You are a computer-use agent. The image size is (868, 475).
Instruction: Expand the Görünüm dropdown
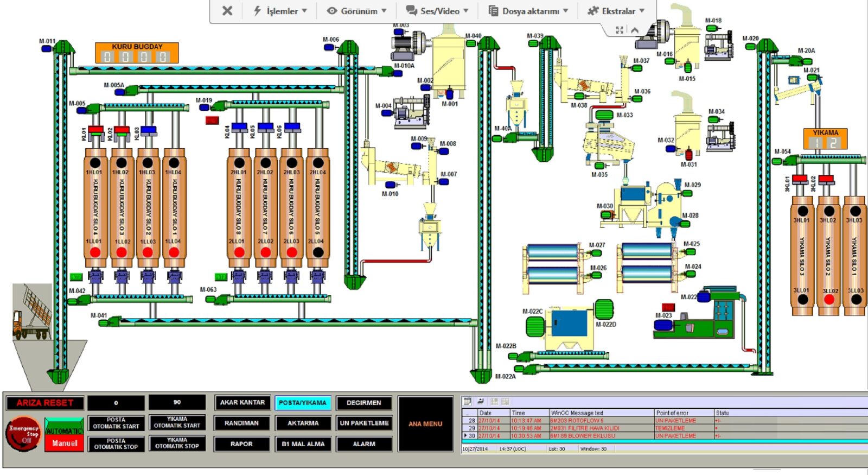(356, 11)
